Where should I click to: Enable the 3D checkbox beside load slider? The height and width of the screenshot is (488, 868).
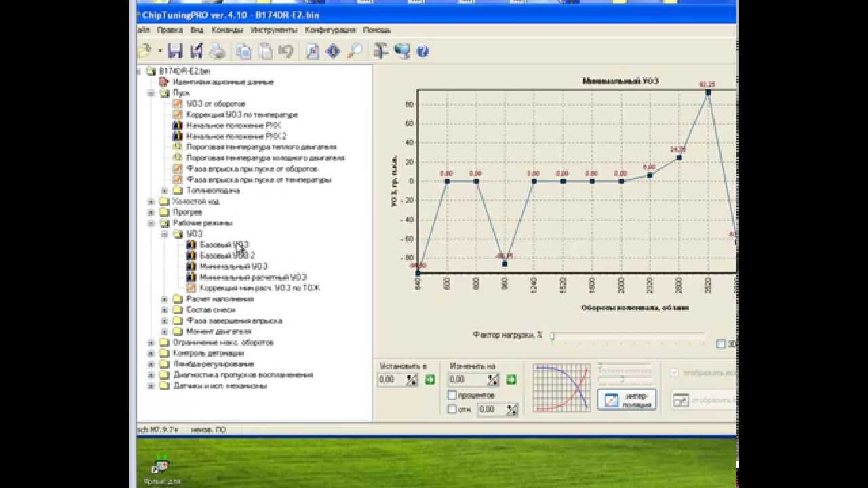(x=721, y=344)
